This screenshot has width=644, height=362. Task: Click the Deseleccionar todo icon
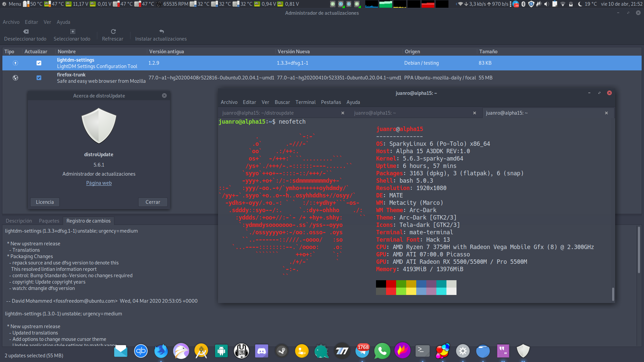(26, 32)
